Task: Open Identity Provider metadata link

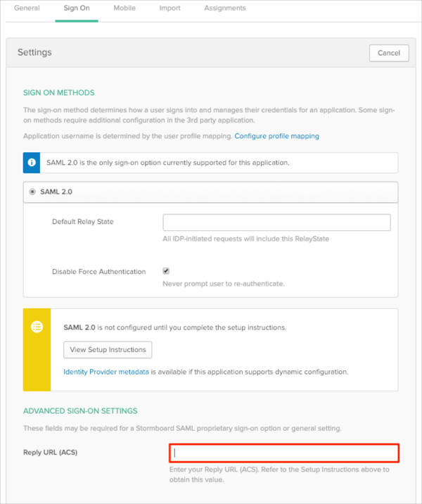Action: (106, 372)
